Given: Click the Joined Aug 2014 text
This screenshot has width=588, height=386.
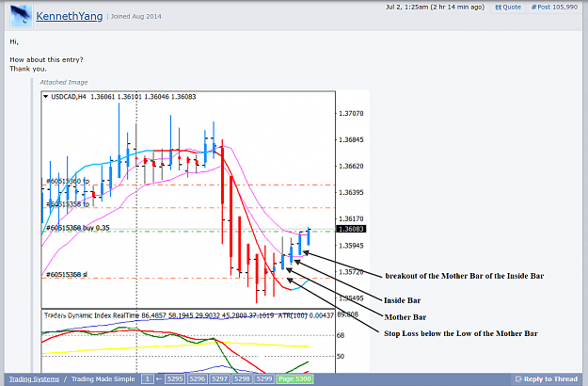Looking at the screenshot, I should pyautogui.click(x=135, y=17).
